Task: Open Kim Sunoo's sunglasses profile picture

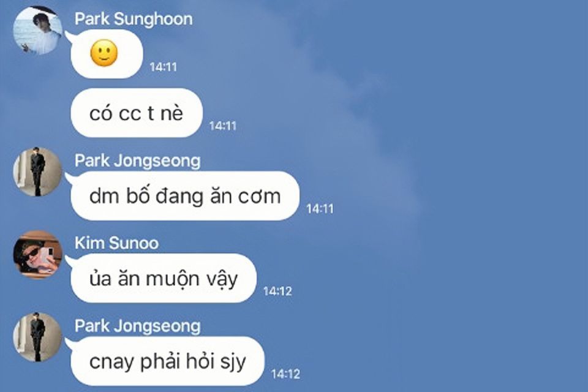Action: [x=38, y=254]
